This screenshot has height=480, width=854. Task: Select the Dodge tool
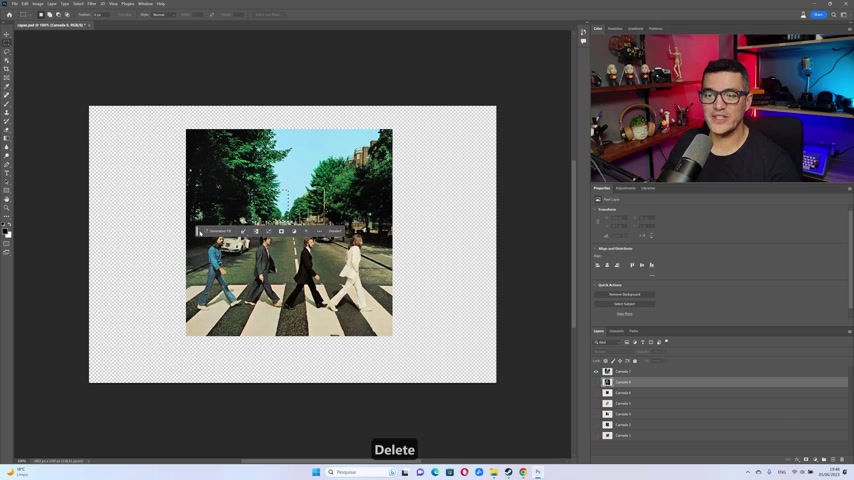[x=7, y=156]
